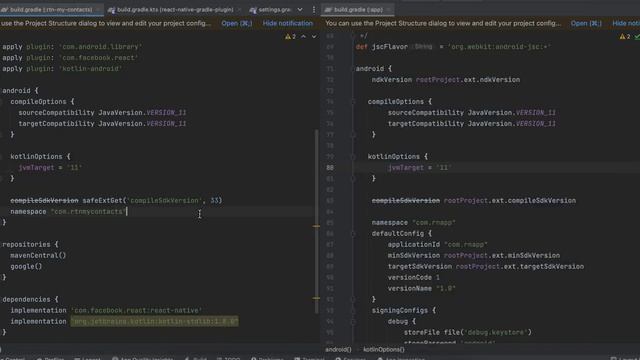Click storeFile file('debug.keystore') line
This screenshot has height=360, width=640.
coord(468,333)
